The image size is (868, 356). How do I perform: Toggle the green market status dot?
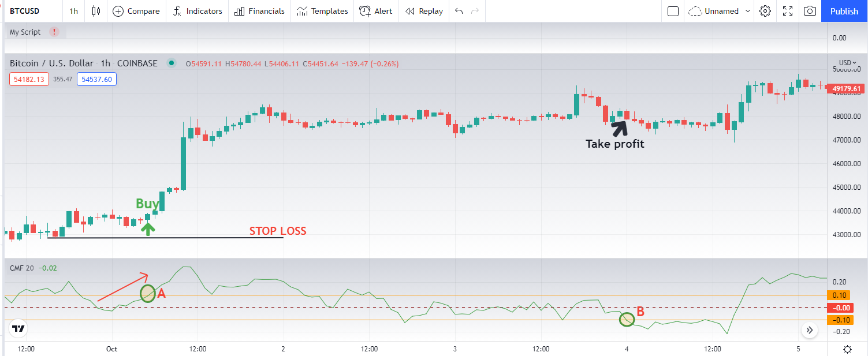click(x=171, y=63)
